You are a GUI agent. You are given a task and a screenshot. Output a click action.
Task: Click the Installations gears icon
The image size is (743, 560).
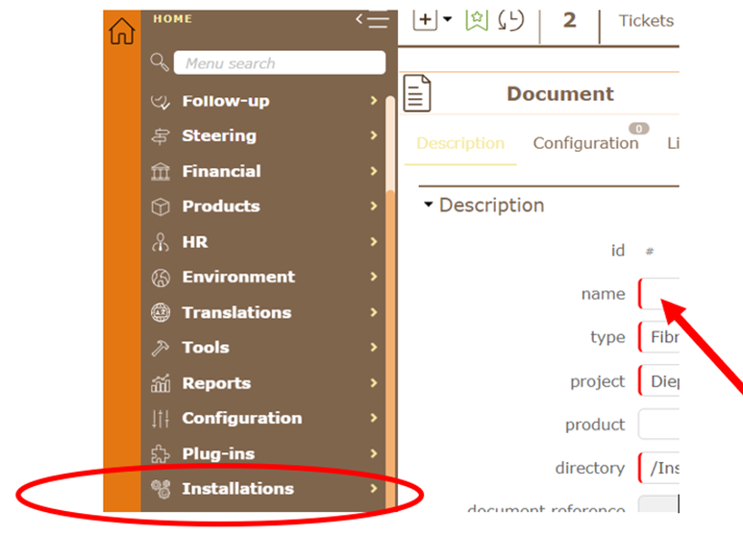click(x=161, y=489)
